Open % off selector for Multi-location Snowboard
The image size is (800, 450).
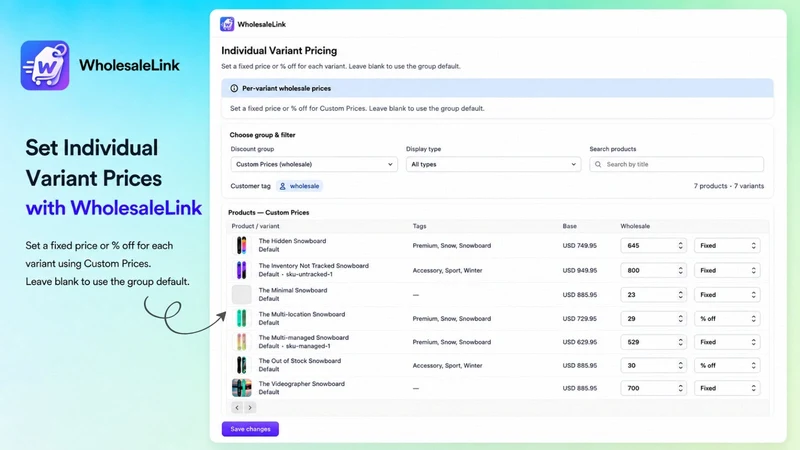(727, 318)
